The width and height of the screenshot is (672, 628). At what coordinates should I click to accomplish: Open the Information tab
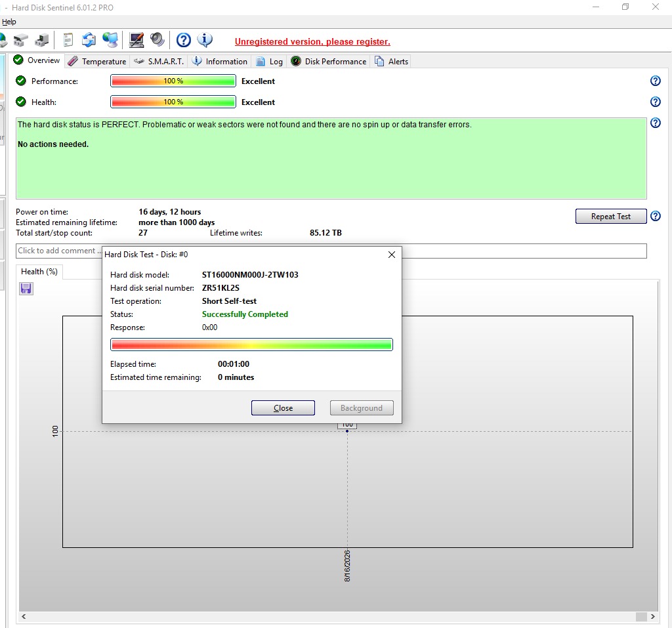coord(219,61)
